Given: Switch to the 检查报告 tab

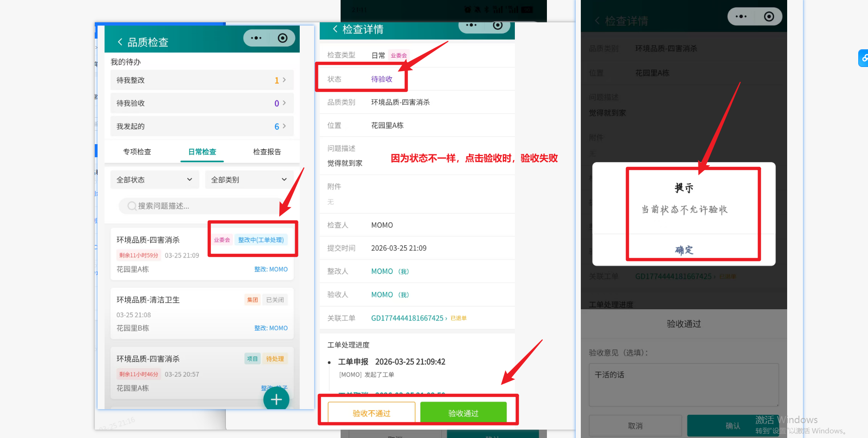Looking at the screenshot, I should coord(267,152).
